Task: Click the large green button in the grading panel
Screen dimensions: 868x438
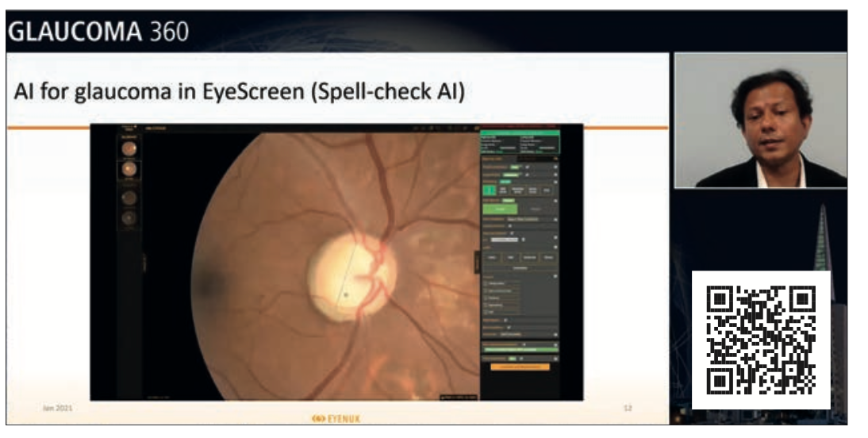Action: 500,209
